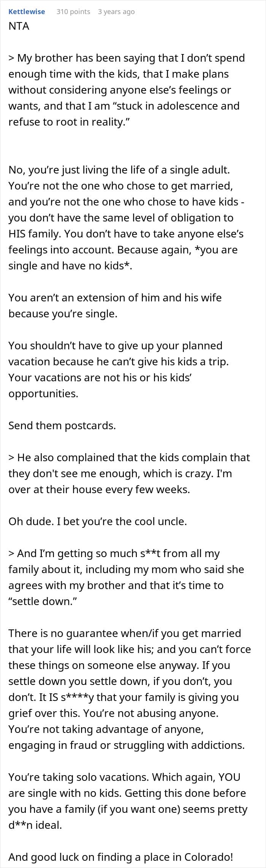The image size is (266, 868).
Task: Click the "You shouldn't have to give up" paragraph
Action: pos(119,370)
